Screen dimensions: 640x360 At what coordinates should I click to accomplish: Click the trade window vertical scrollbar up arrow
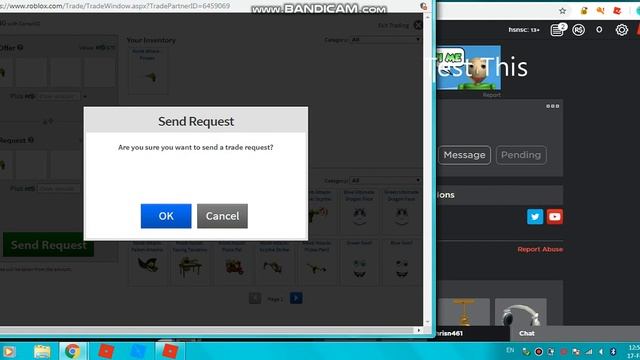[x=428, y=18]
